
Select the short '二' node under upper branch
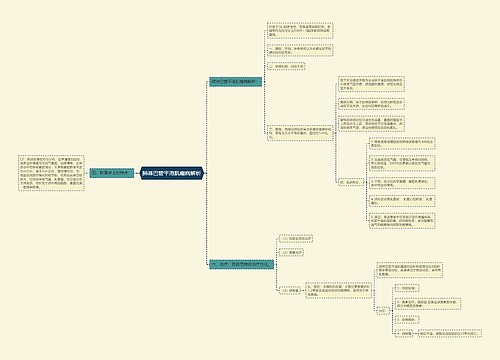286,67
